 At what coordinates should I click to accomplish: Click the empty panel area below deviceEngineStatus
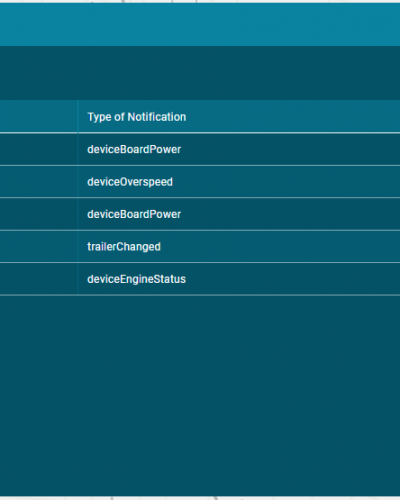(200, 396)
